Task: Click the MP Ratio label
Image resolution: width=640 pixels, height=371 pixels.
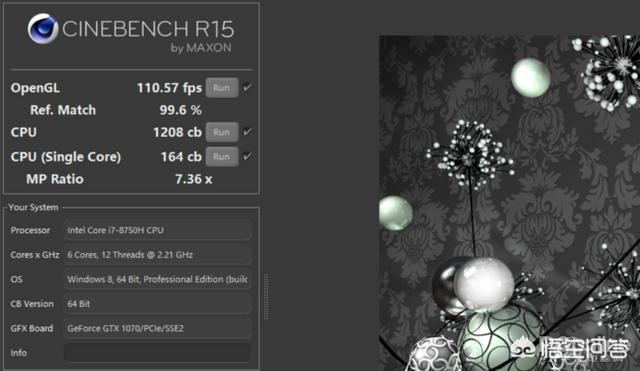Action: (x=55, y=179)
